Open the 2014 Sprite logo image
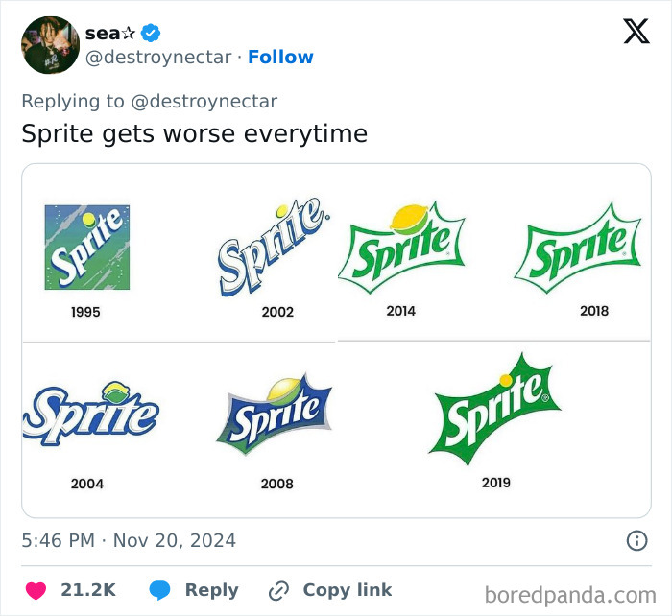The width and height of the screenshot is (672, 616). point(400,245)
